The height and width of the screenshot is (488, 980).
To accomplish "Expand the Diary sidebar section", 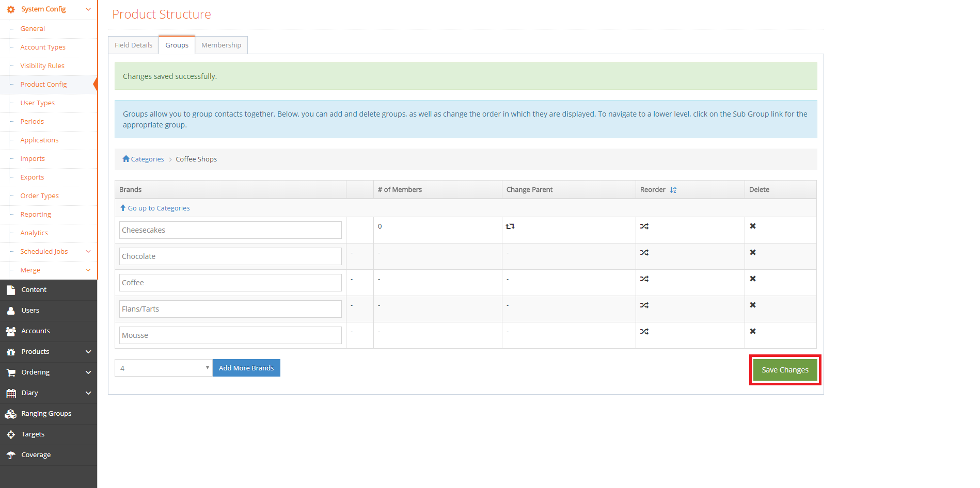I will point(88,393).
